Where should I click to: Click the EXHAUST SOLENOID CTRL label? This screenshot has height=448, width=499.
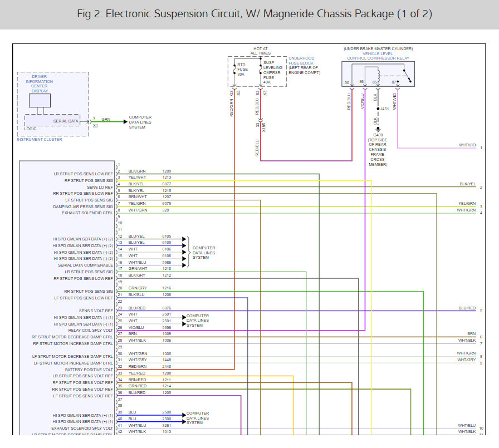[87, 213]
